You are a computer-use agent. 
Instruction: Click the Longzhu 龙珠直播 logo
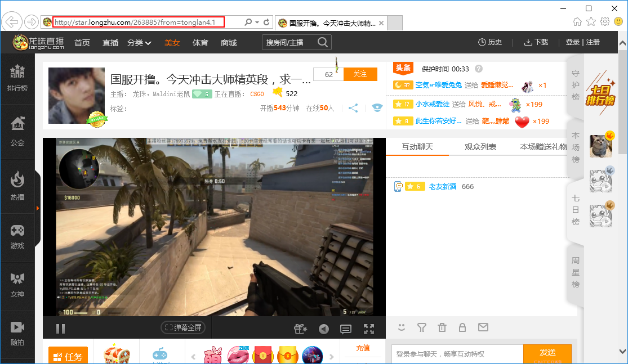pos(38,42)
